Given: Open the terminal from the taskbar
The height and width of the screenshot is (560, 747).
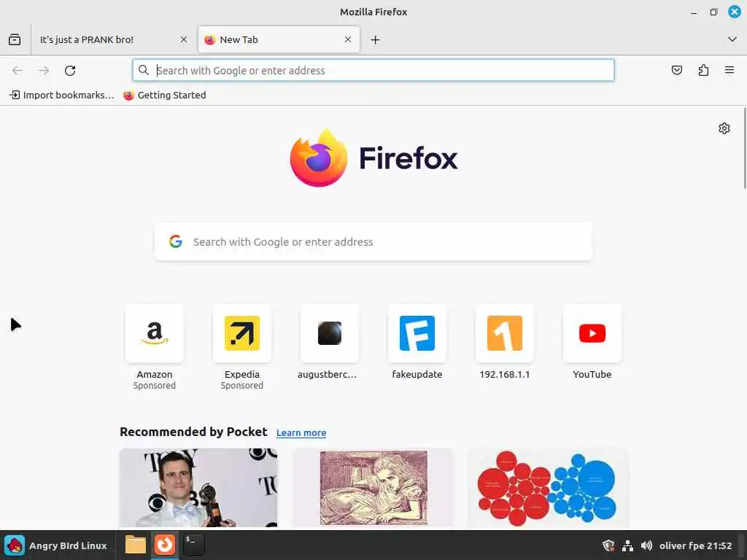Looking at the screenshot, I should coord(193,545).
